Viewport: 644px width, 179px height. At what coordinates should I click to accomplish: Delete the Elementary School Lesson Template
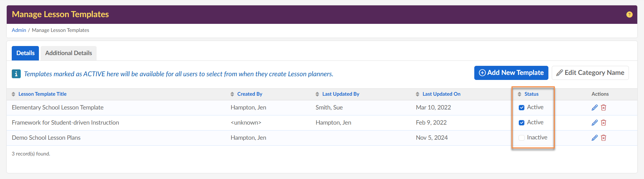pyautogui.click(x=603, y=107)
